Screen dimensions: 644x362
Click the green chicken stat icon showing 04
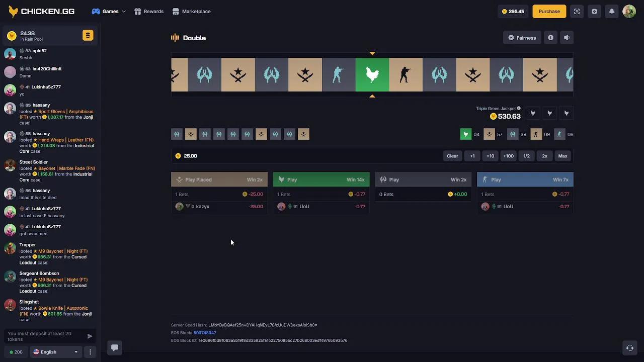[465, 134]
